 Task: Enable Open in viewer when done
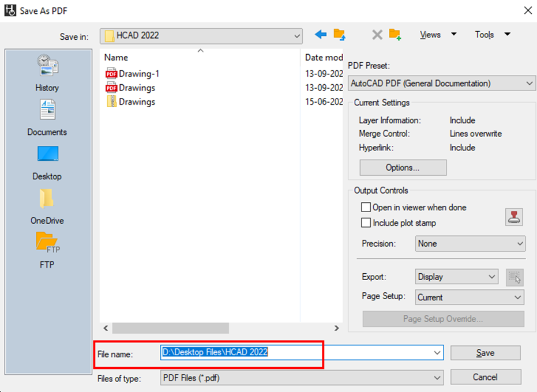[x=366, y=207]
